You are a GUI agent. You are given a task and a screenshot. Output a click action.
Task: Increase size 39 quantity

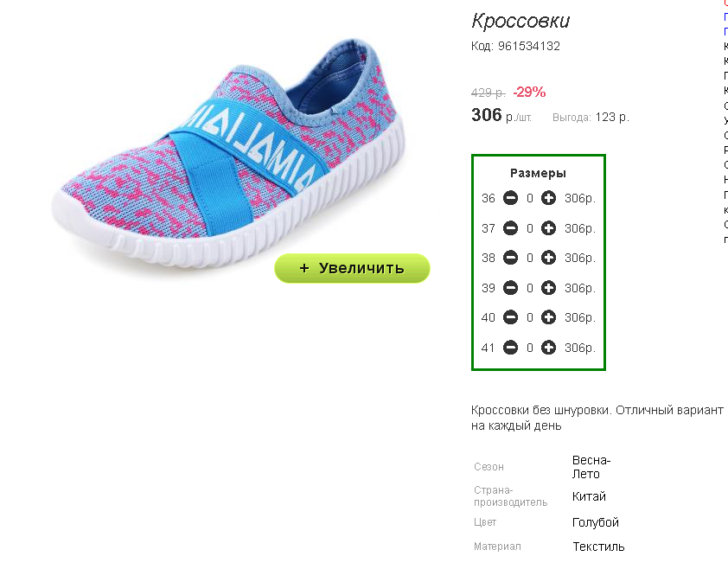[548, 288]
